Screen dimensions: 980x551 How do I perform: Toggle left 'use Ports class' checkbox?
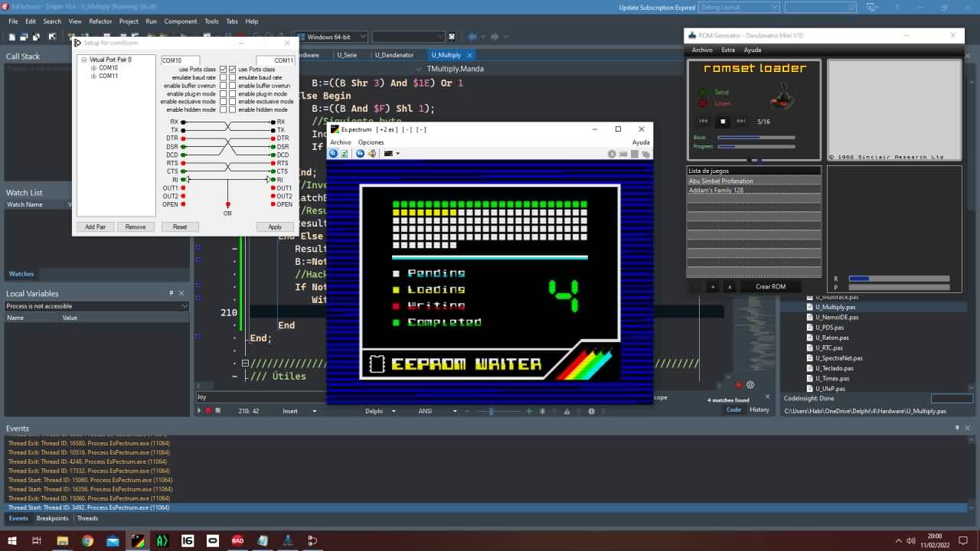coord(224,70)
